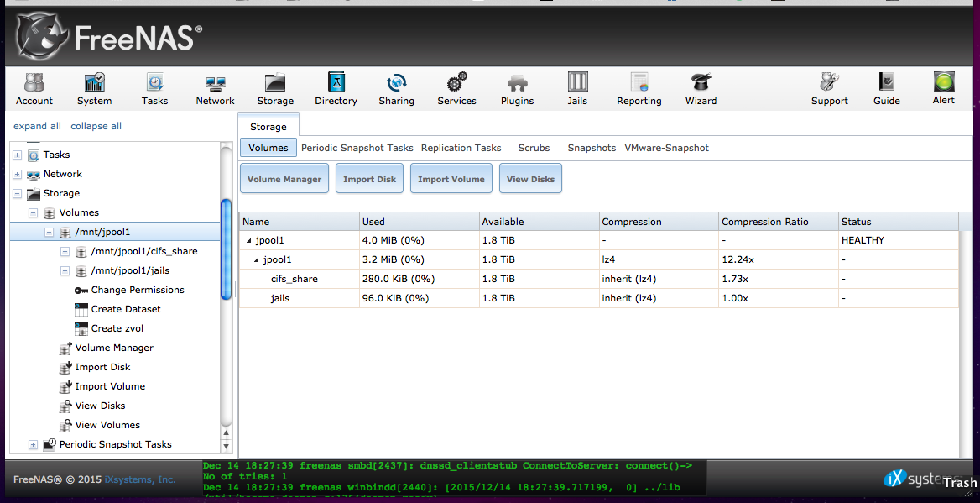Sort by the Compression Ratio column header

pyautogui.click(x=778, y=222)
